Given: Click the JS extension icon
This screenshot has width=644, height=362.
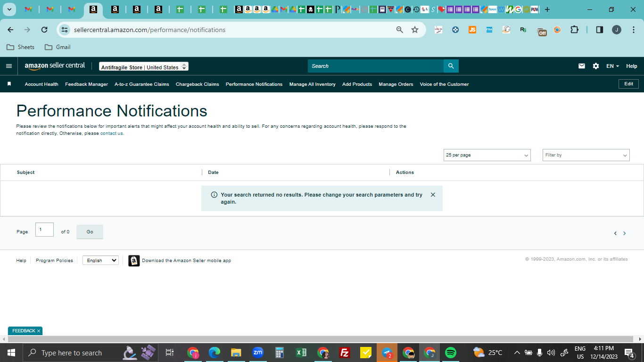Looking at the screenshot, I should coord(472,30).
